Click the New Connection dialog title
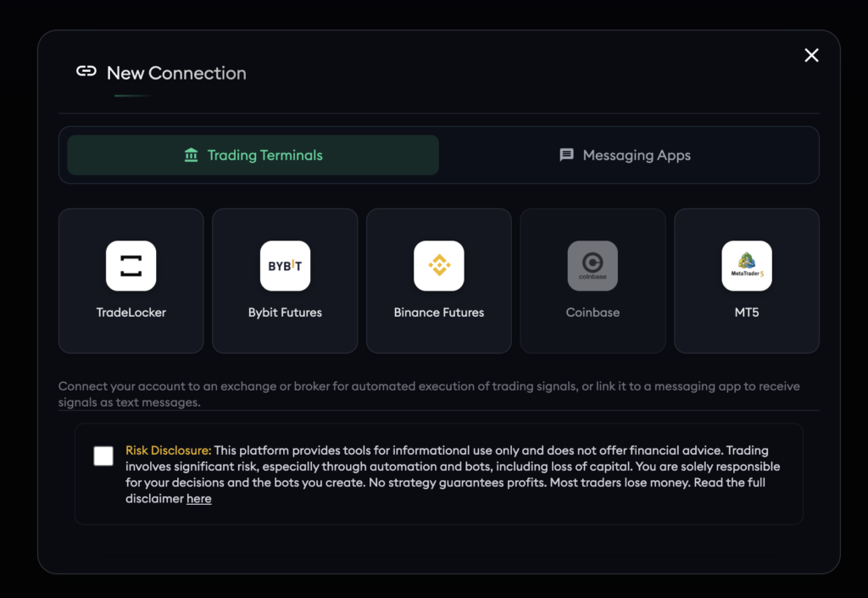868x598 pixels. tap(176, 73)
